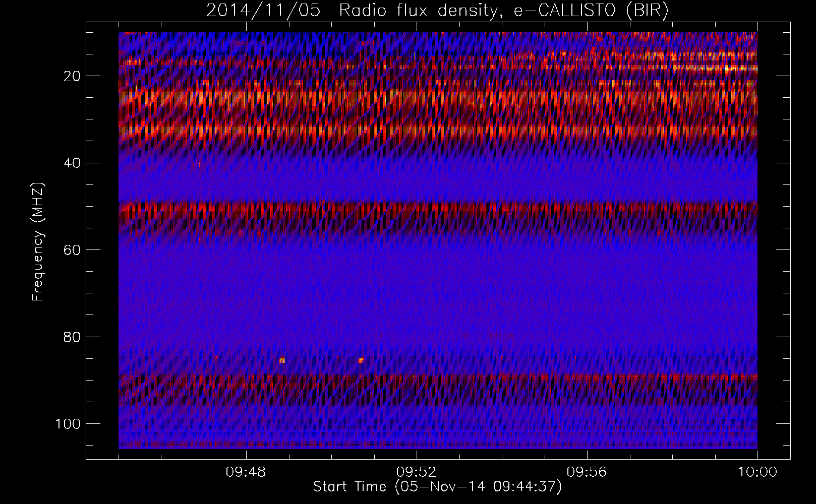Click the 80 MHz tick label
Viewport: 816px width, 504px height.
(72, 337)
